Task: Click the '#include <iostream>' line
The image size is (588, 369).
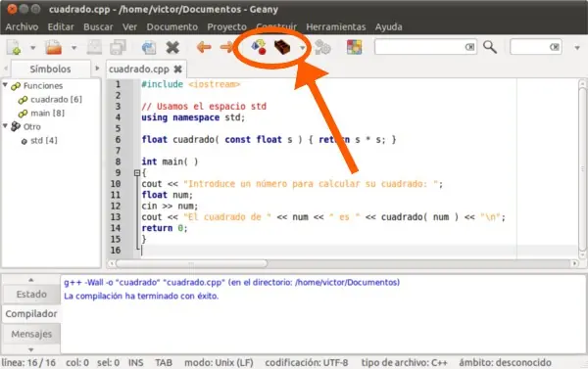Action: 190,84
